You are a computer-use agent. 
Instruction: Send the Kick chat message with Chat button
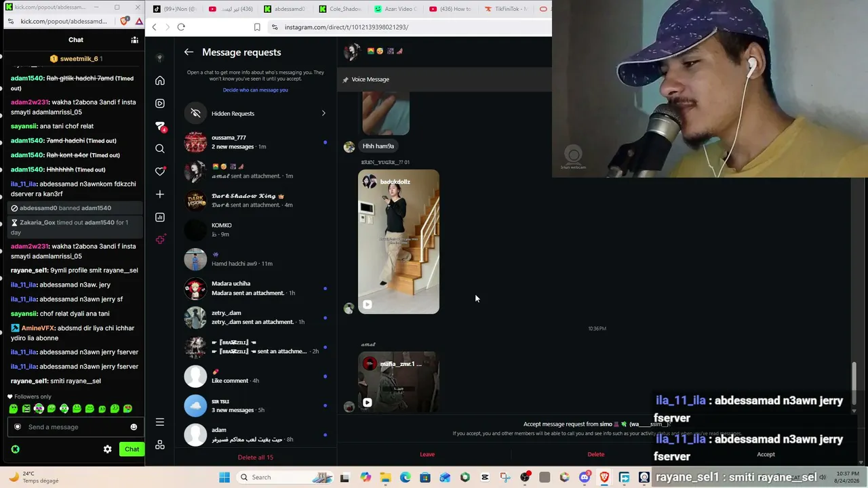click(x=132, y=449)
